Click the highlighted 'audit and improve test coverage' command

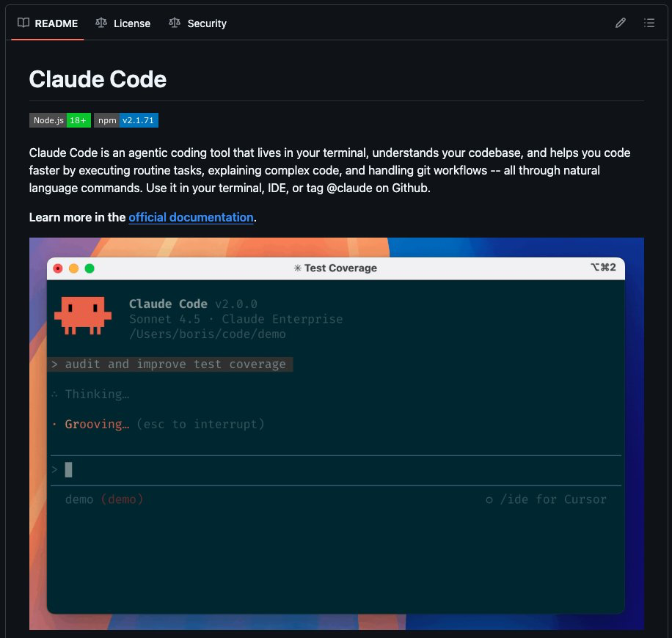[172, 364]
